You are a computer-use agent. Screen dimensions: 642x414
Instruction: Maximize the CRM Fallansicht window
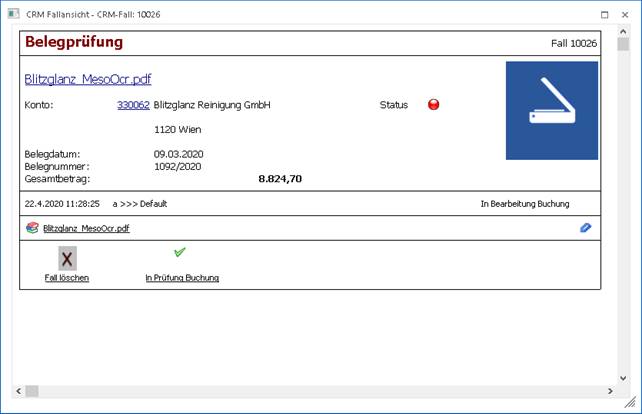click(604, 14)
